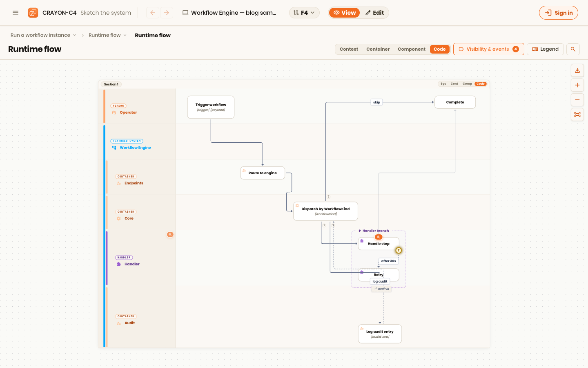Image resolution: width=588 pixels, height=368 pixels.
Task: Click the 'skip' edge label
Action: (x=376, y=102)
